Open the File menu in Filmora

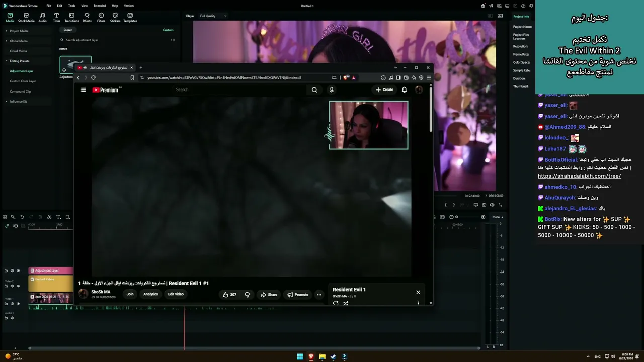49,6
